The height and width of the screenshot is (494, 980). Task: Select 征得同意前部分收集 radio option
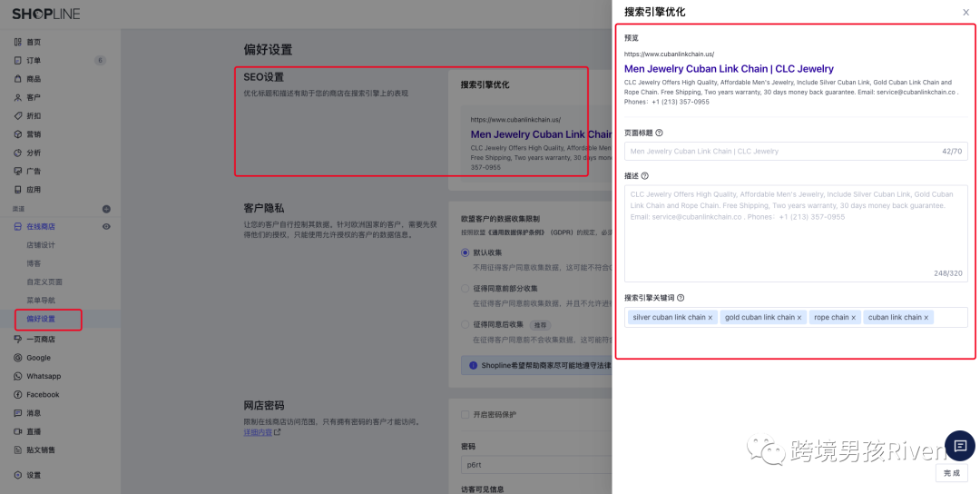point(465,288)
